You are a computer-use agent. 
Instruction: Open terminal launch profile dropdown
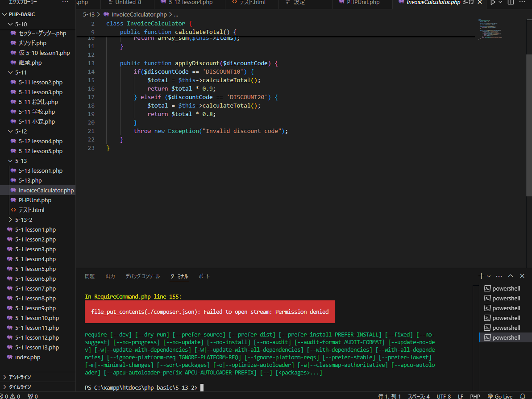[x=489, y=276]
